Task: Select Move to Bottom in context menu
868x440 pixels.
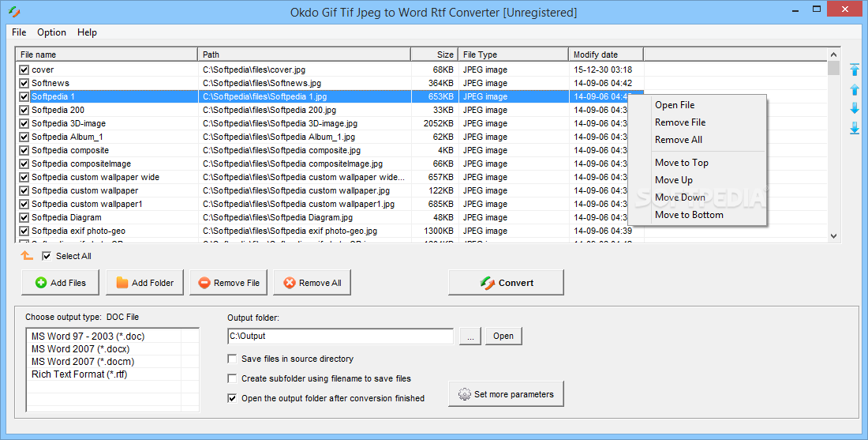Action: pos(698,215)
